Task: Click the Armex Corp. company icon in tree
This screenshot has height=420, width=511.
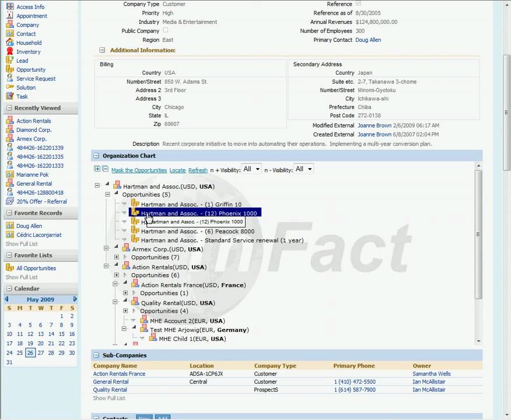Action: pos(126,248)
